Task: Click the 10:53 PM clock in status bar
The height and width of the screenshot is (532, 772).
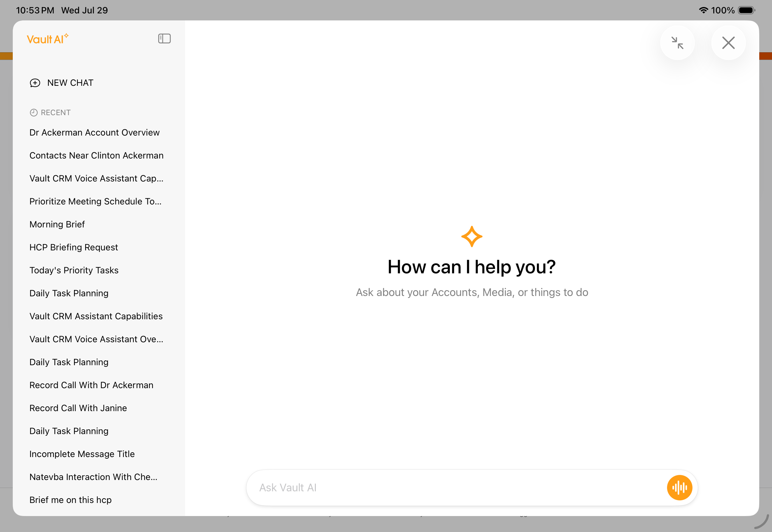Action: point(35,10)
